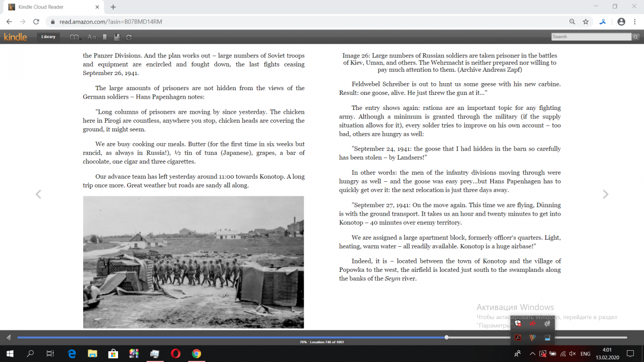Screen dimensions: 644x362
Task: Show notes and marks panel
Action: click(x=117, y=37)
